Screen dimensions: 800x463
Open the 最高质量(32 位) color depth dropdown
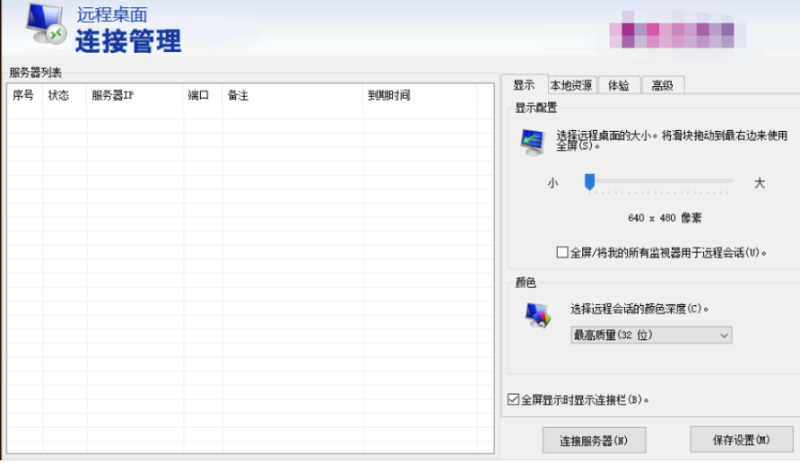click(650, 335)
